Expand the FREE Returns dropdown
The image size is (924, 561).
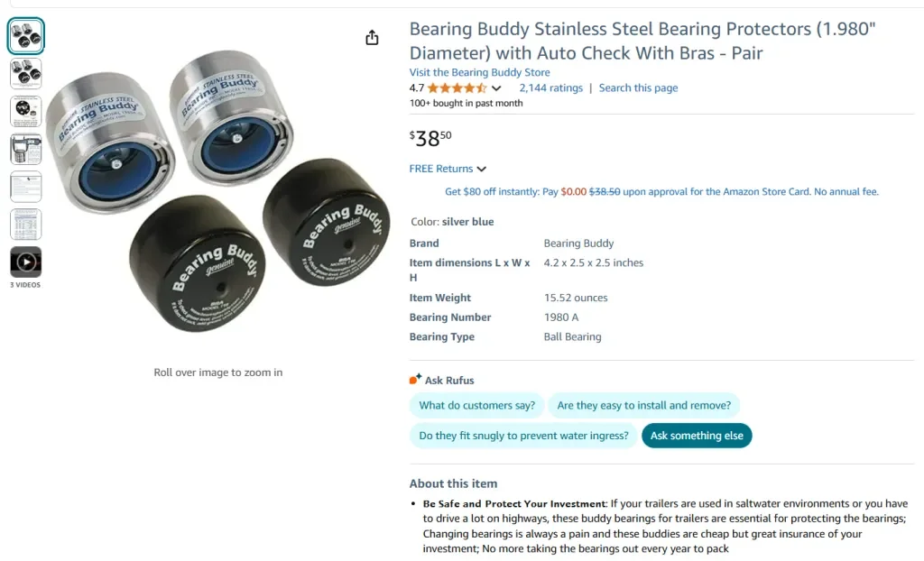click(448, 169)
